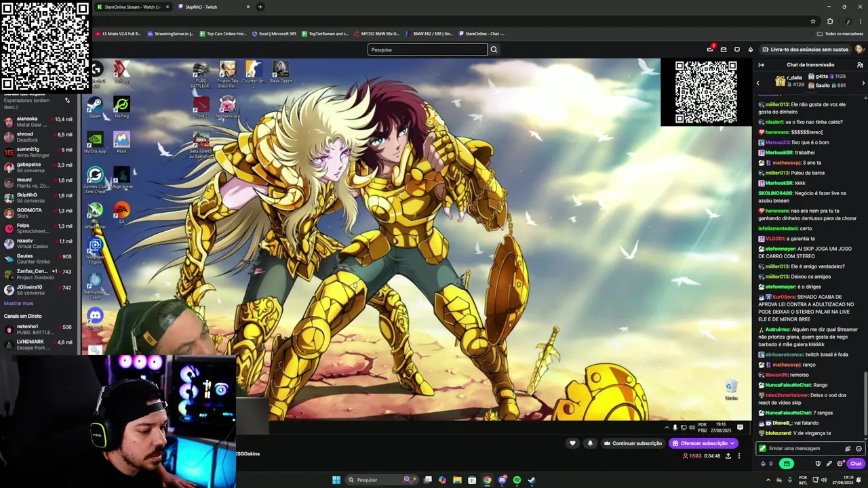The image size is (868, 488).
Task: Click the green channel points reward button
Action: click(x=787, y=464)
